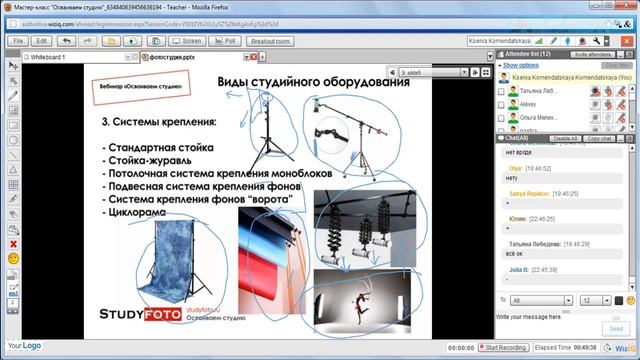Select the arrow selection tool

coord(13,81)
